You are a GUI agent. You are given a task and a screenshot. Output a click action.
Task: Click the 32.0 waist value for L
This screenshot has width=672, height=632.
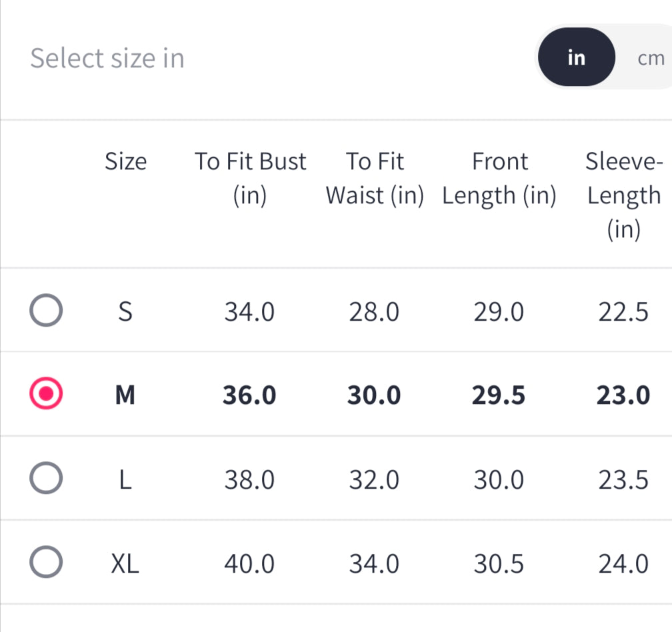coord(374,480)
